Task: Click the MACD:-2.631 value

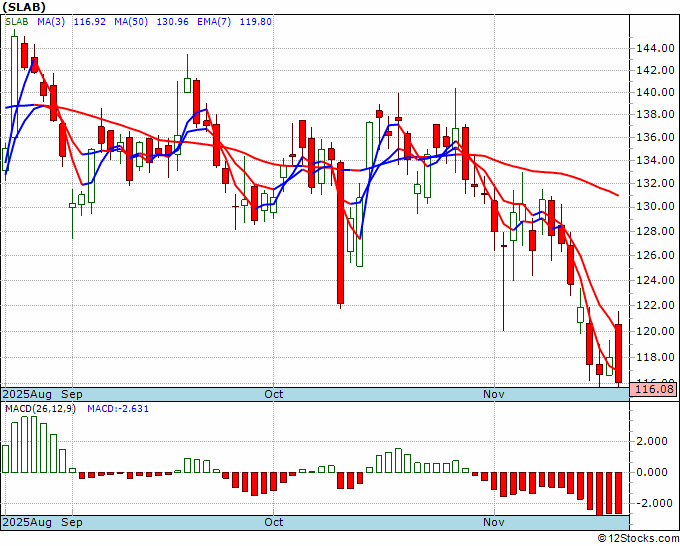Action: point(118,409)
